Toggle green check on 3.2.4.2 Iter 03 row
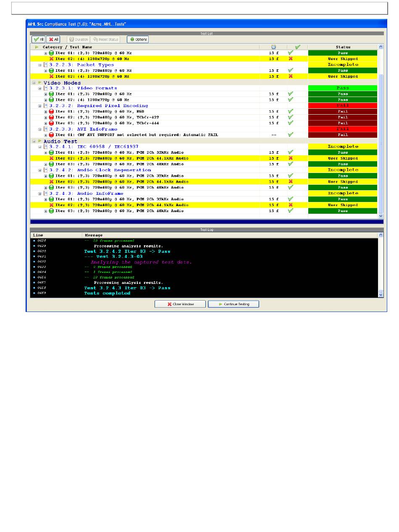The image size is (399, 532). pos(290,188)
